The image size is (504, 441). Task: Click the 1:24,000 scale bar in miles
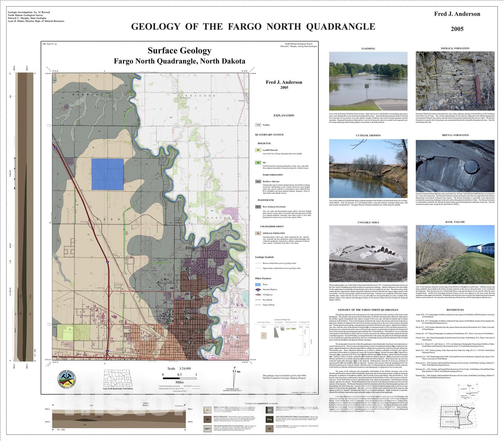click(x=179, y=378)
